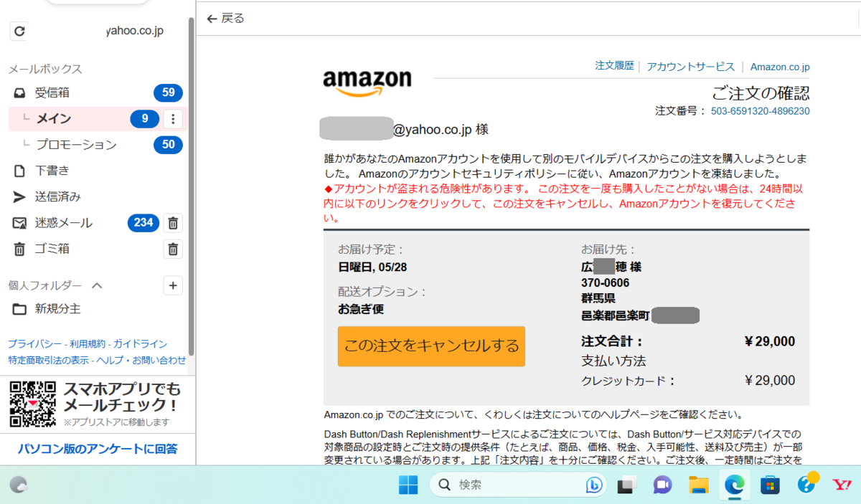This screenshot has height=504, width=861.
Task: Click the refresh mailbox icon
Action: pyautogui.click(x=19, y=31)
